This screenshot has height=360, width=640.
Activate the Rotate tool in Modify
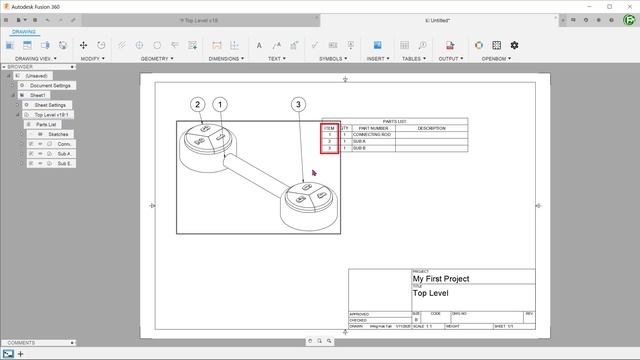pyautogui.click(x=101, y=45)
